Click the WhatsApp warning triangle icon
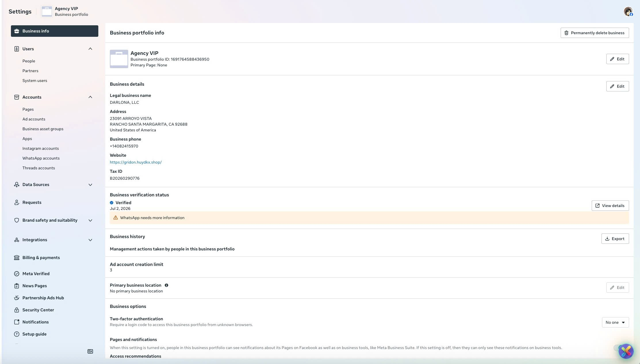 [116, 218]
